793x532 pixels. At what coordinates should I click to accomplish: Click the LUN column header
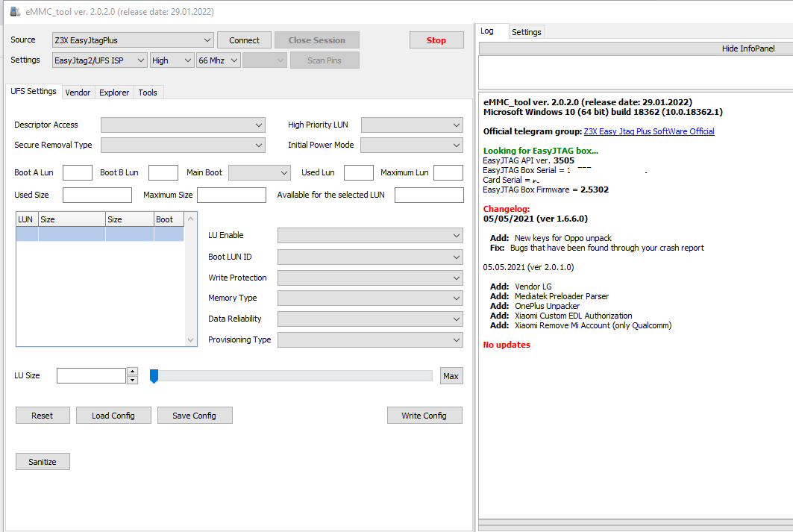27,219
